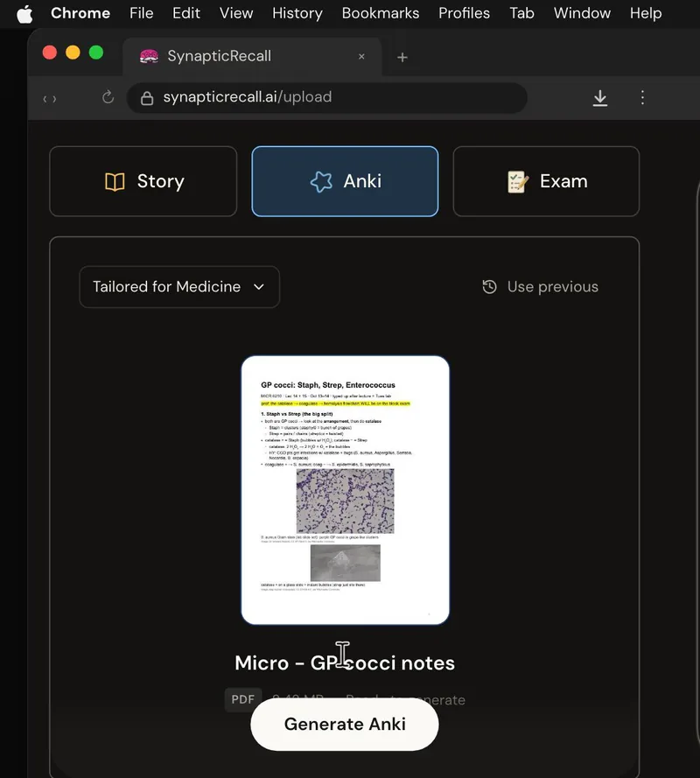Open the File menu
Screen dimensions: 700x778
click(142, 13)
